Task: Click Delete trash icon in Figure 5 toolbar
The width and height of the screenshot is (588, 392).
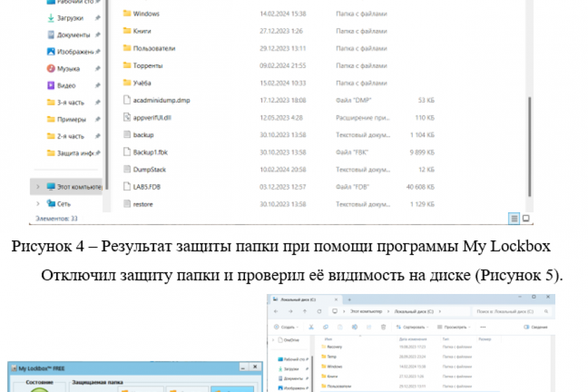Action: tap(384, 327)
